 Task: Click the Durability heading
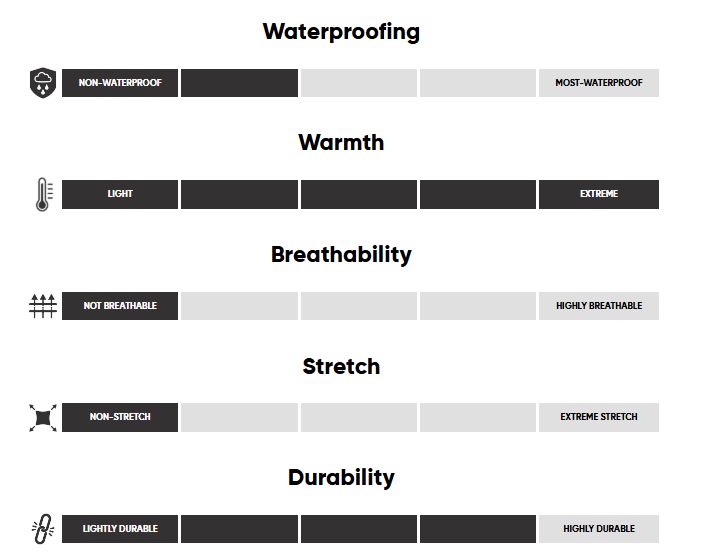(341, 477)
